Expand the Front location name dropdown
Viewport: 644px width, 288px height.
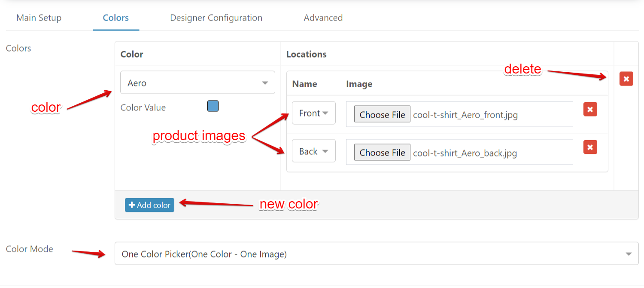coord(313,113)
